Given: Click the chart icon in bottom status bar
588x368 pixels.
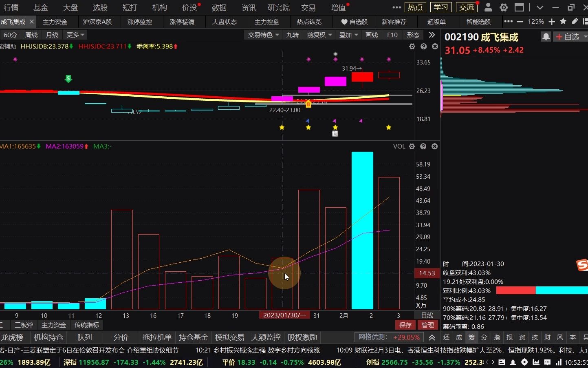Looking at the screenshot, I should (536, 362).
